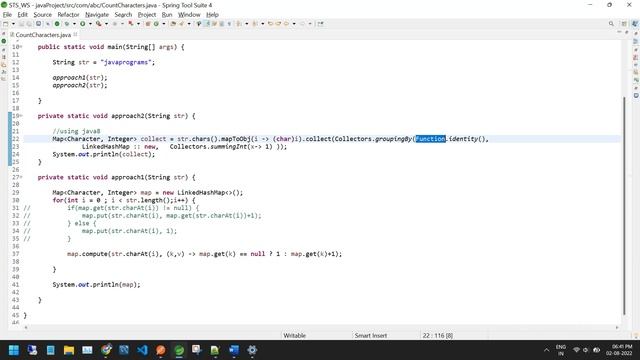Click System.out.println(map) statement
The image size is (640, 360).
point(96,284)
